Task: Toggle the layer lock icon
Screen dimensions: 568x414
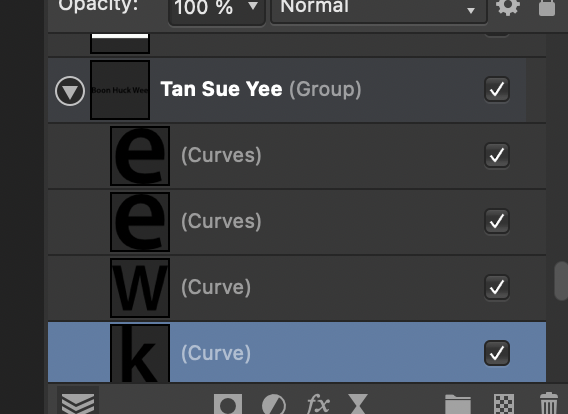Action: [547, 7]
